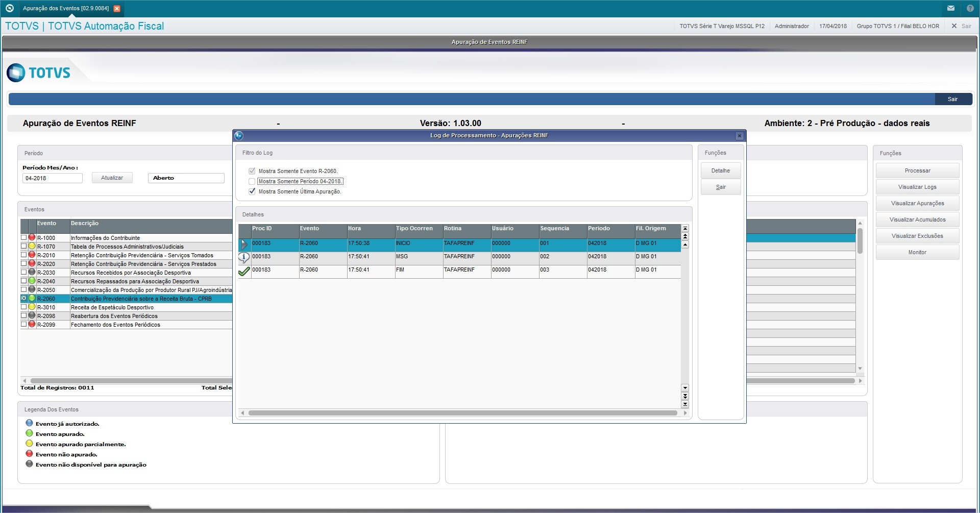Click the green status circle of event R-2060
This screenshot has height=513, width=980.
pyautogui.click(x=32, y=299)
